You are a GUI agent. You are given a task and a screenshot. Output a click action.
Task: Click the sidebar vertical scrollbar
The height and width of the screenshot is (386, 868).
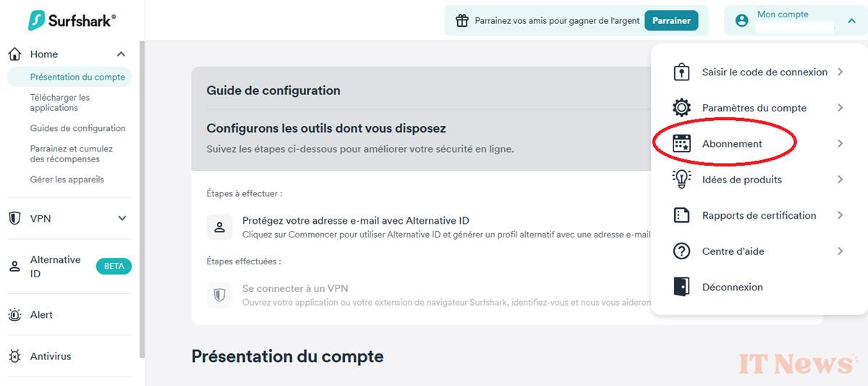pyautogui.click(x=142, y=199)
